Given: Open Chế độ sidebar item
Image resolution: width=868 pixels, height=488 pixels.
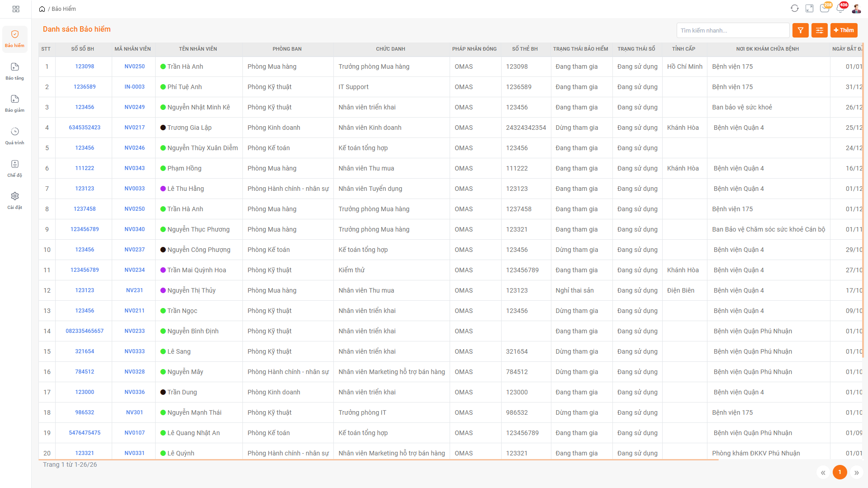Looking at the screenshot, I should (x=15, y=168).
